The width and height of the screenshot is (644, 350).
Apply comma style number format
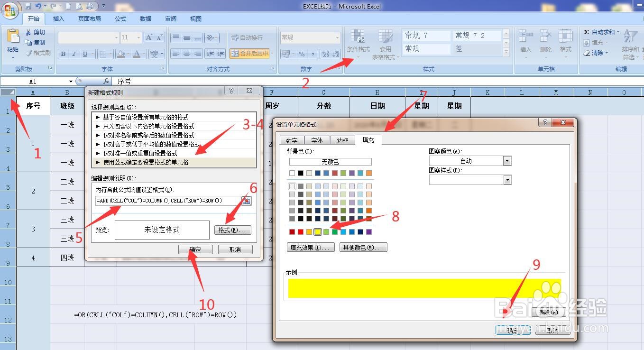pyautogui.click(x=313, y=54)
